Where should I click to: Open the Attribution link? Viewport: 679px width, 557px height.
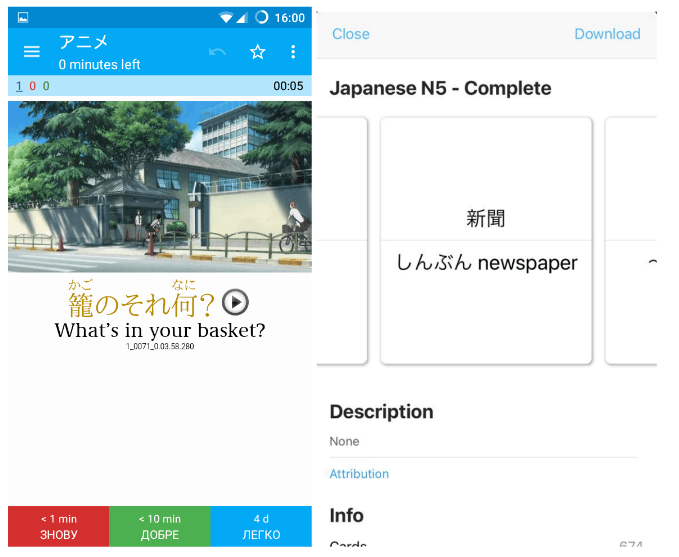click(x=359, y=474)
